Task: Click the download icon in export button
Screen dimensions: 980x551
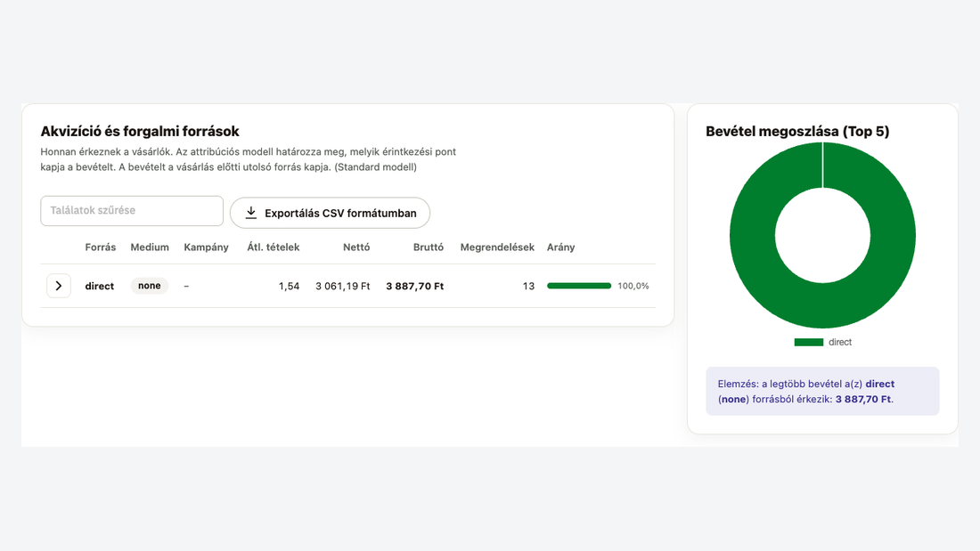Action: (x=250, y=213)
